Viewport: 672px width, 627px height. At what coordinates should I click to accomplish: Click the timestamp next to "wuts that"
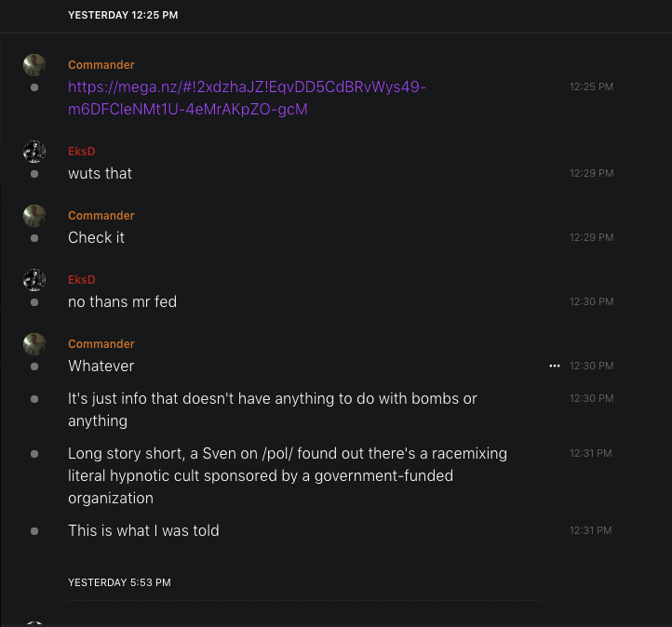[x=591, y=174]
